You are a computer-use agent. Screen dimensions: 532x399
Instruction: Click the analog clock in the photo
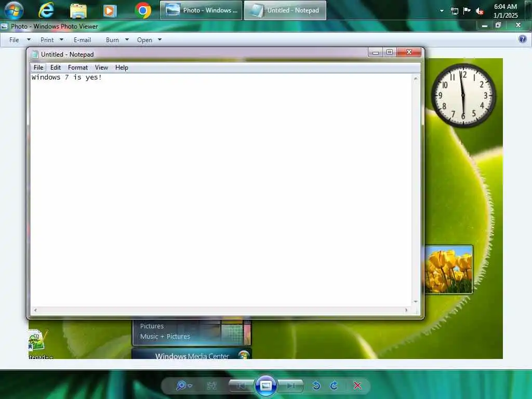click(463, 96)
